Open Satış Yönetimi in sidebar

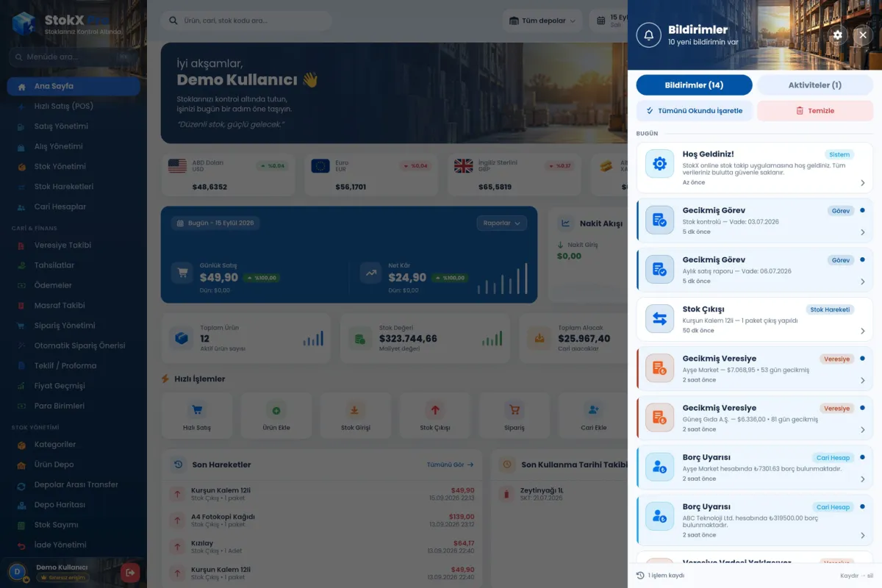[x=73, y=126]
